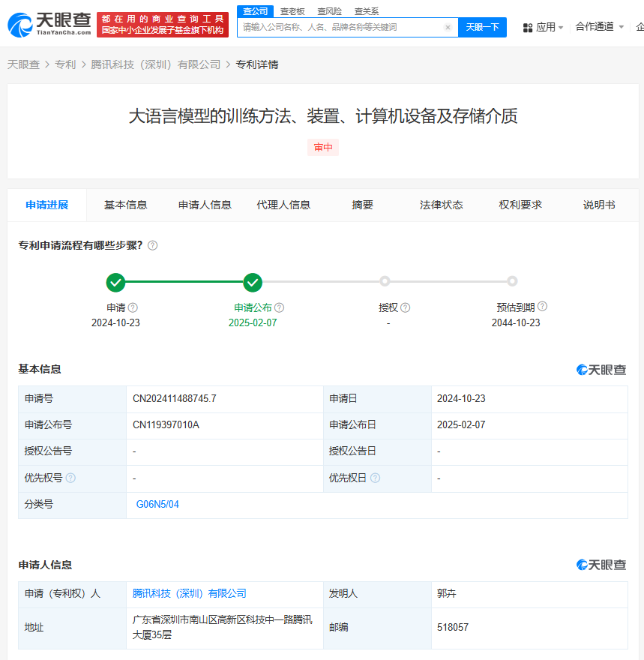Open applicant 腾讯科技（深圳）有限公司 link in table
The width and height of the screenshot is (644, 660).
(x=189, y=593)
